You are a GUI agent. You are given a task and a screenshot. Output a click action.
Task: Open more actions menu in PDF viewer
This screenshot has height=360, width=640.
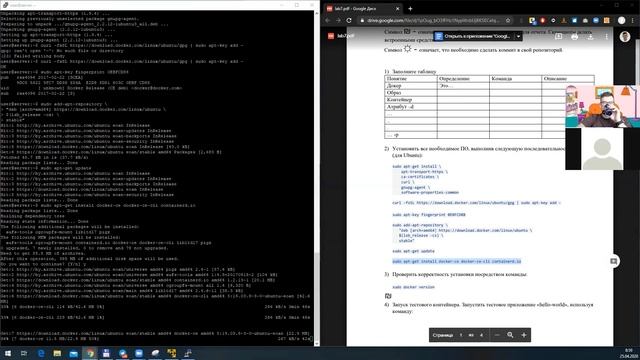click(607, 37)
